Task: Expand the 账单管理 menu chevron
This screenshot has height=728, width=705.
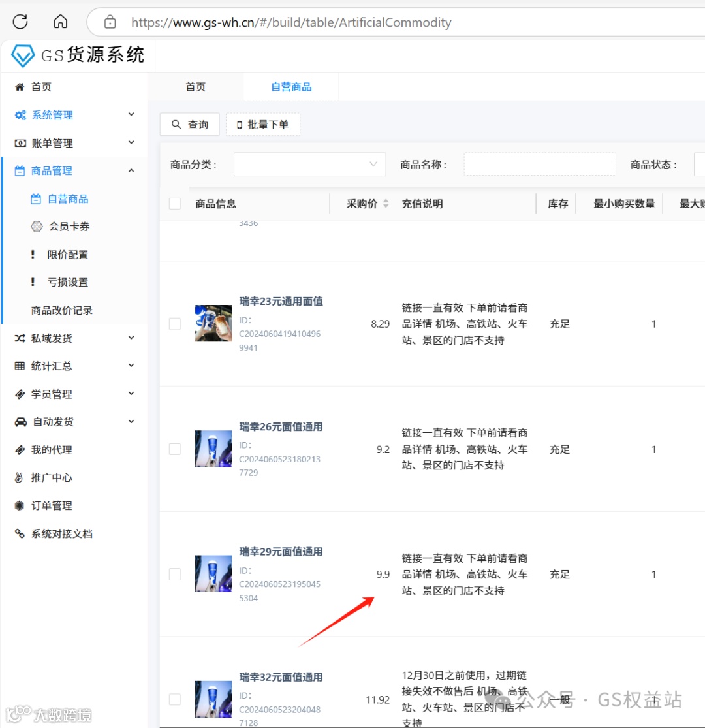Action: (x=131, y=142)
